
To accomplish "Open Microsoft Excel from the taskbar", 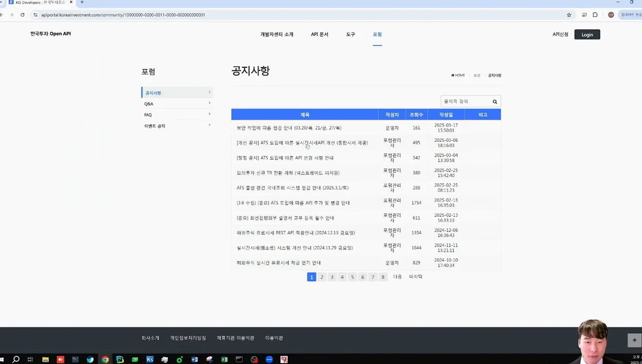I will coord(224,359).
